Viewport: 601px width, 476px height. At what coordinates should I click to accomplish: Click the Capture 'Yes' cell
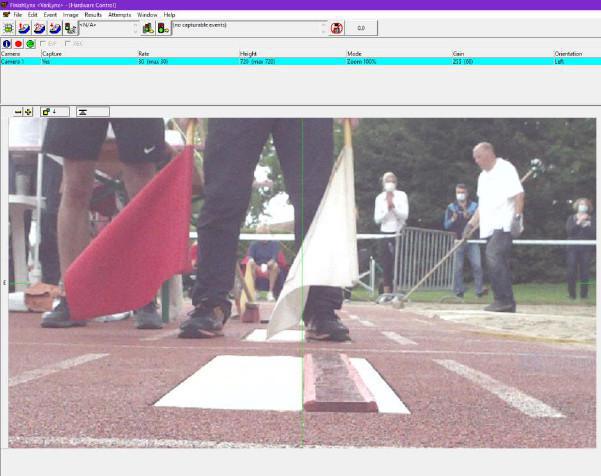click(x=46, y=61)
